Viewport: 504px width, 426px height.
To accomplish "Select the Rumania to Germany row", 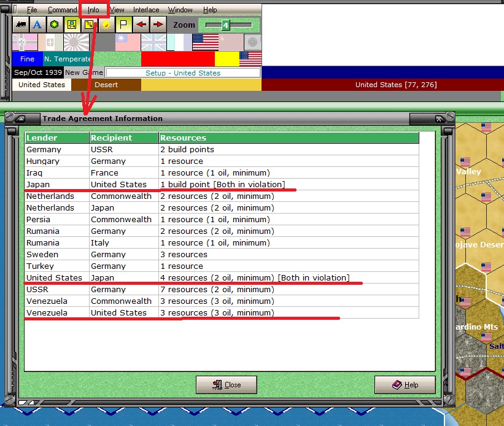I will coord(222,231).
